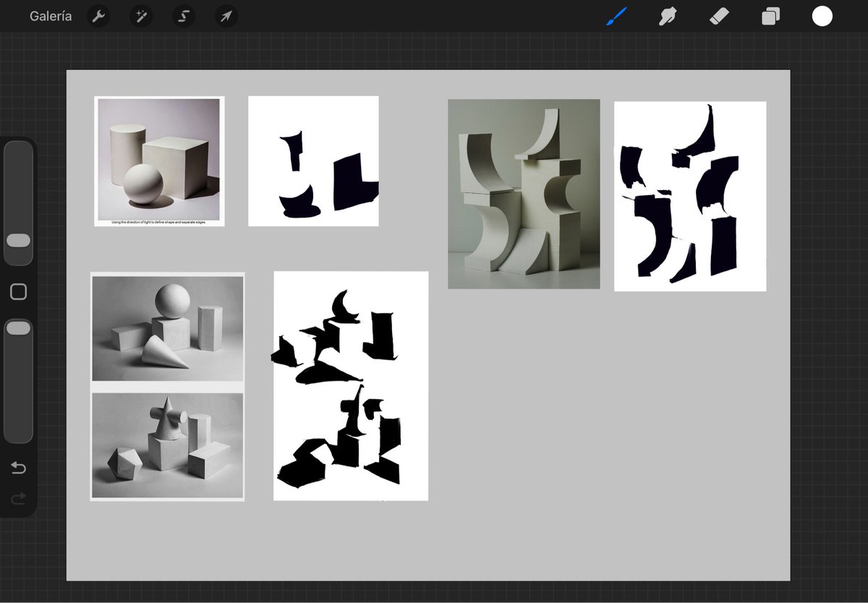The image size is (868, 603).
Task: Redo the last undone action
Action: point(19,498)
